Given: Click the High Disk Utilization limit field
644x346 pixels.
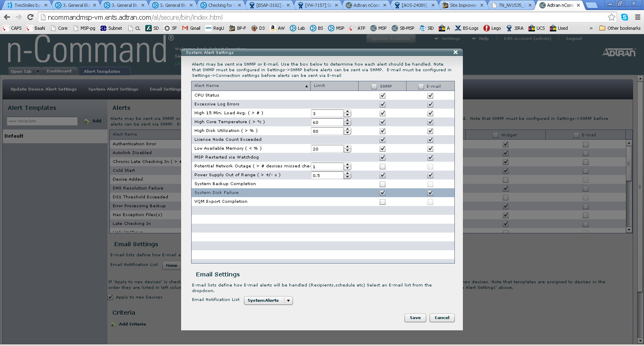Looking at the screenshot, I should [x=327, y=131].
